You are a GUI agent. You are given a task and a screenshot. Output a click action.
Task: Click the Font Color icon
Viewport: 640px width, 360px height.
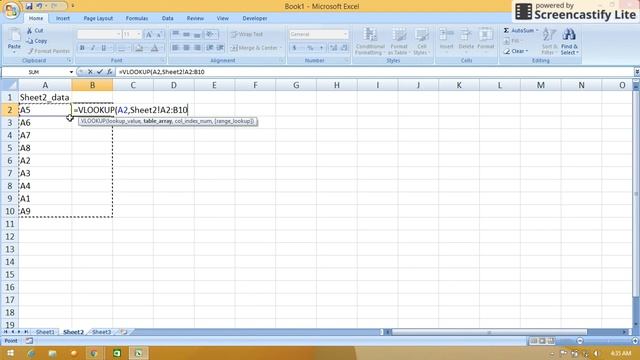155,48
